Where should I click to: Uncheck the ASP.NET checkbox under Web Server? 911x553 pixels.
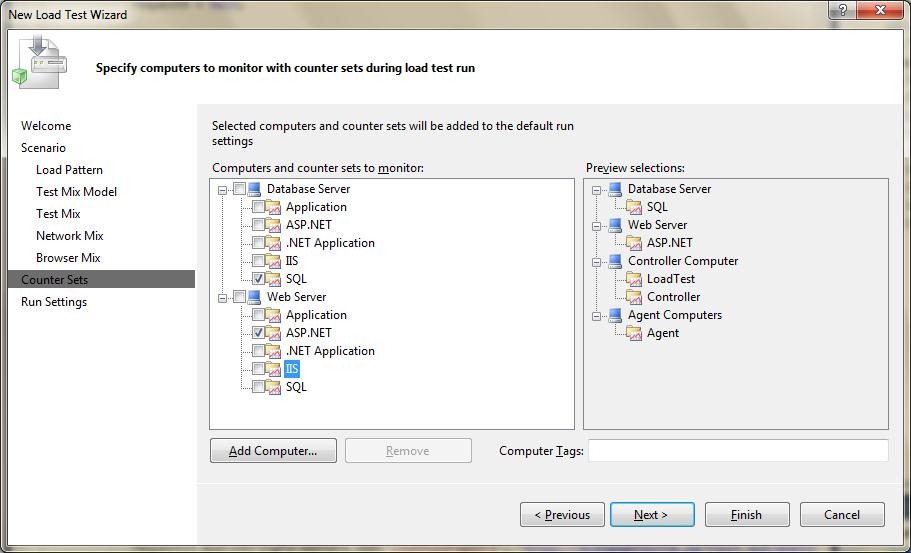coord(259,333)
